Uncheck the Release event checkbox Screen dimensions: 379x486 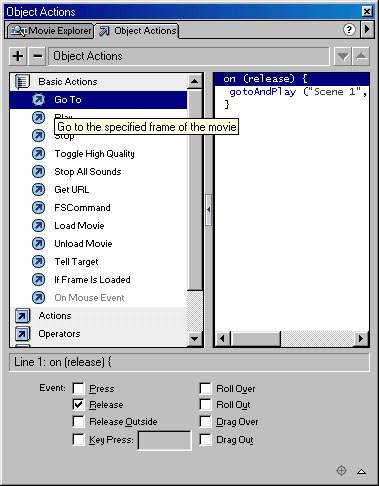pyautogui.click(x=78, y=405)
